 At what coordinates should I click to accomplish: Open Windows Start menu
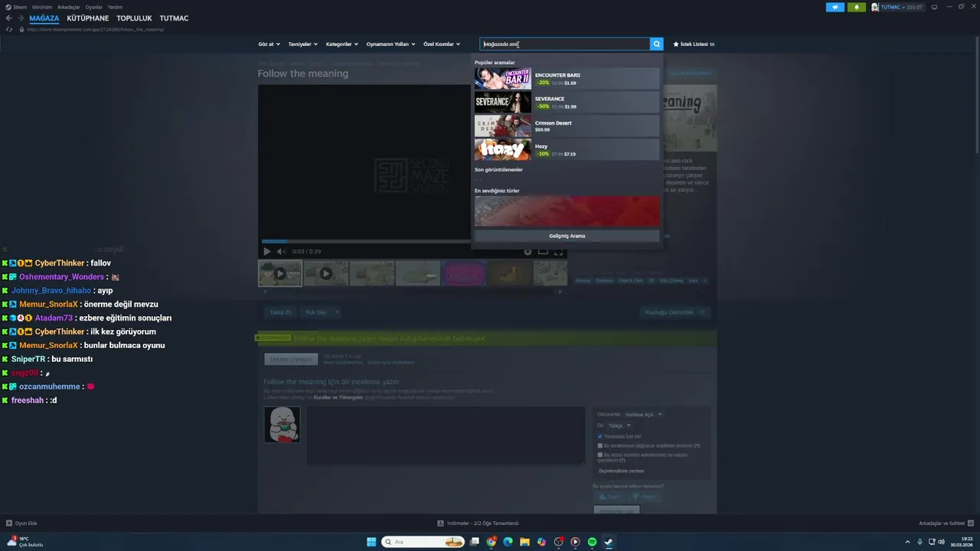(371, 542)
